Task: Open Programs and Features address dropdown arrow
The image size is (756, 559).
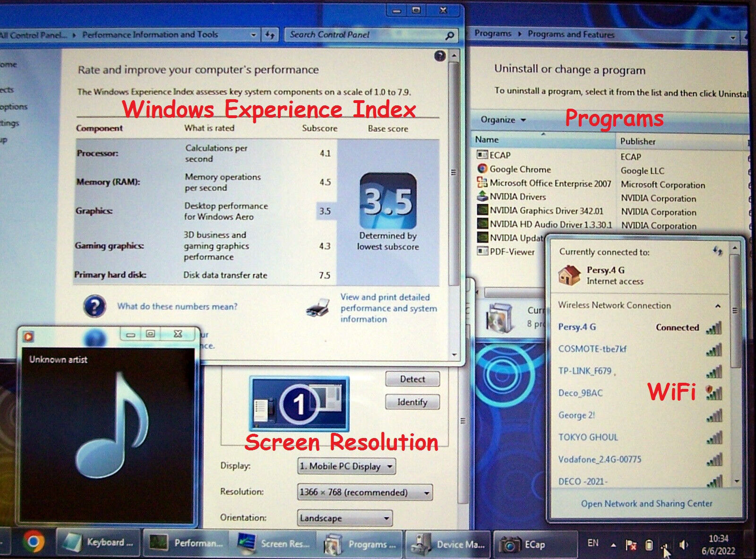Action: [732, 37]
